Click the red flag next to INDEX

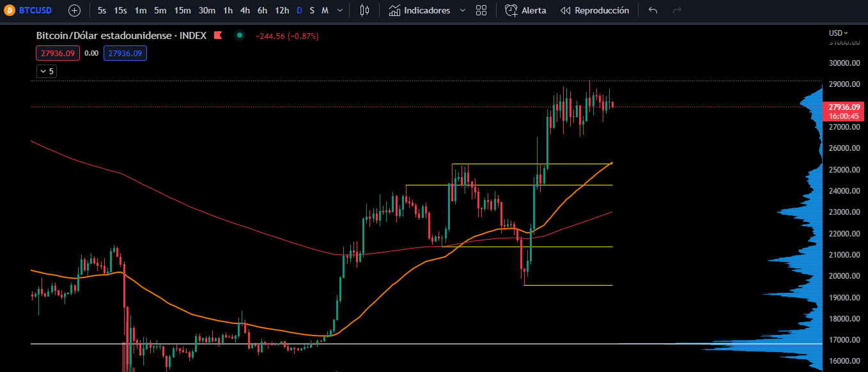pyautogui.click(x=218, y=36)
